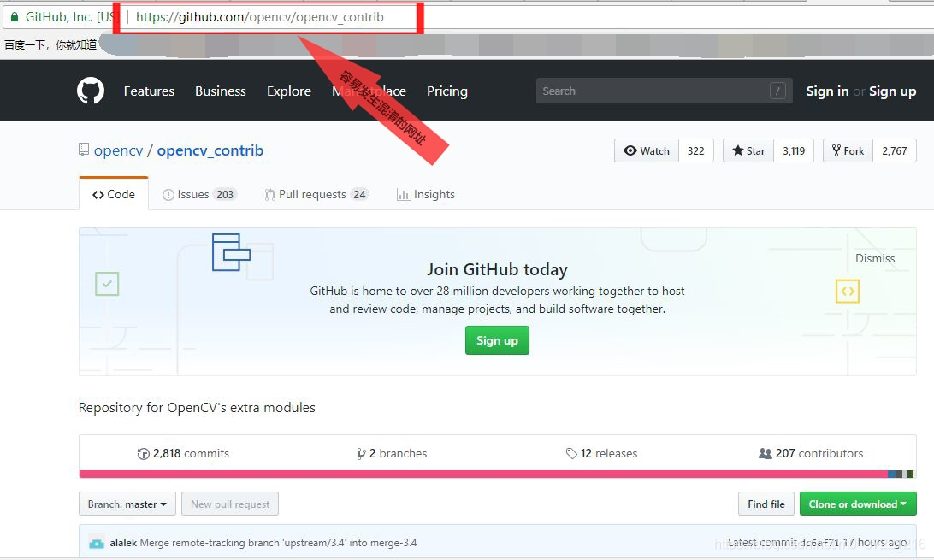
Task: Click the GitHub Octocat logo
Action: coord(91,91)
